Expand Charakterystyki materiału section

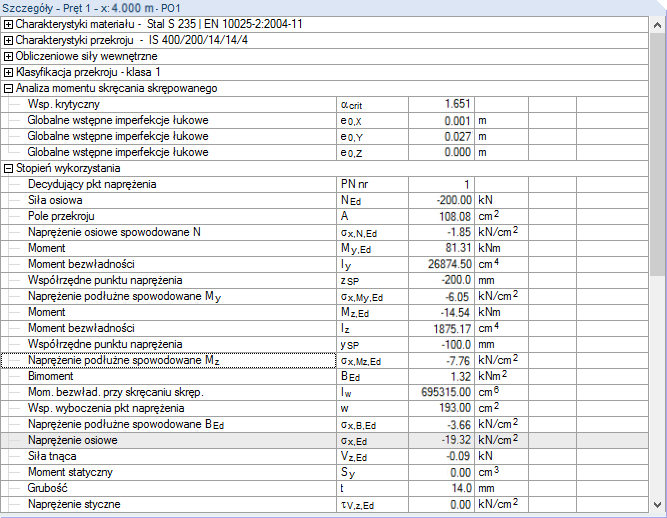point(8,25)
